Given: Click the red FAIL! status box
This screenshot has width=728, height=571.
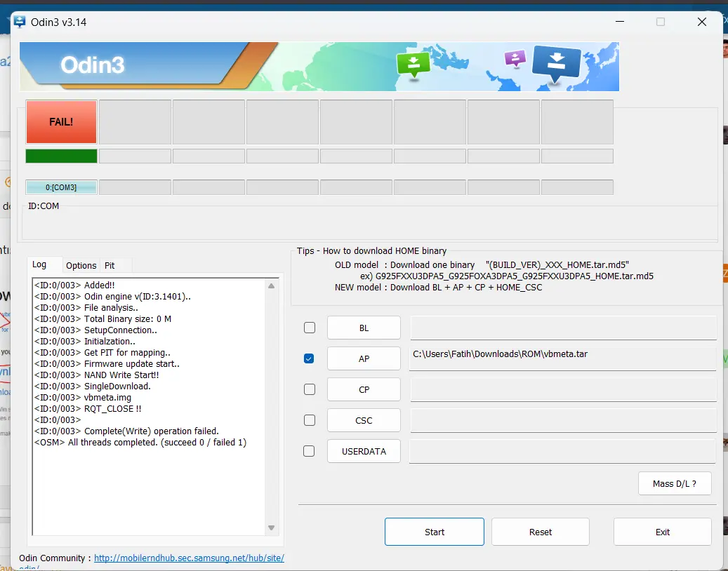Looking at the screenshot, I should [61, 122].
